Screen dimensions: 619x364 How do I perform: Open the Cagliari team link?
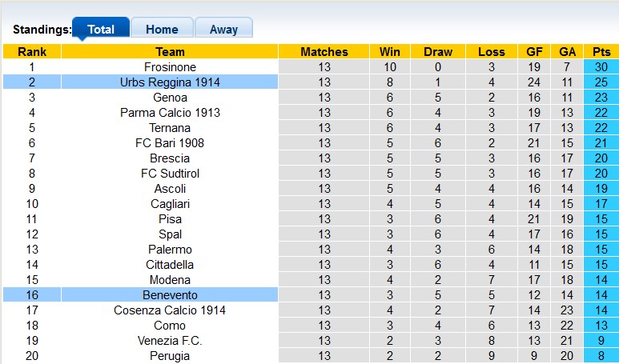(170, 204)
